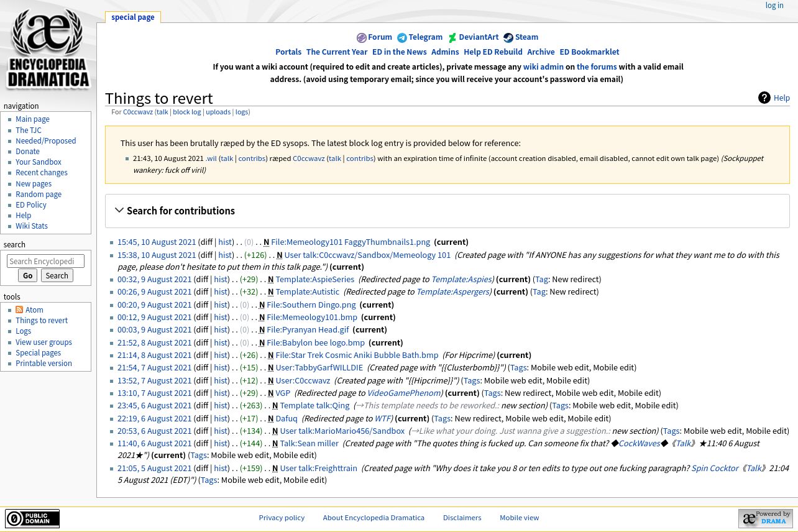Open the Disclaimers footer link
This screenshot has height=532, width=798.
pyautogui.click(x=462, y=517)
